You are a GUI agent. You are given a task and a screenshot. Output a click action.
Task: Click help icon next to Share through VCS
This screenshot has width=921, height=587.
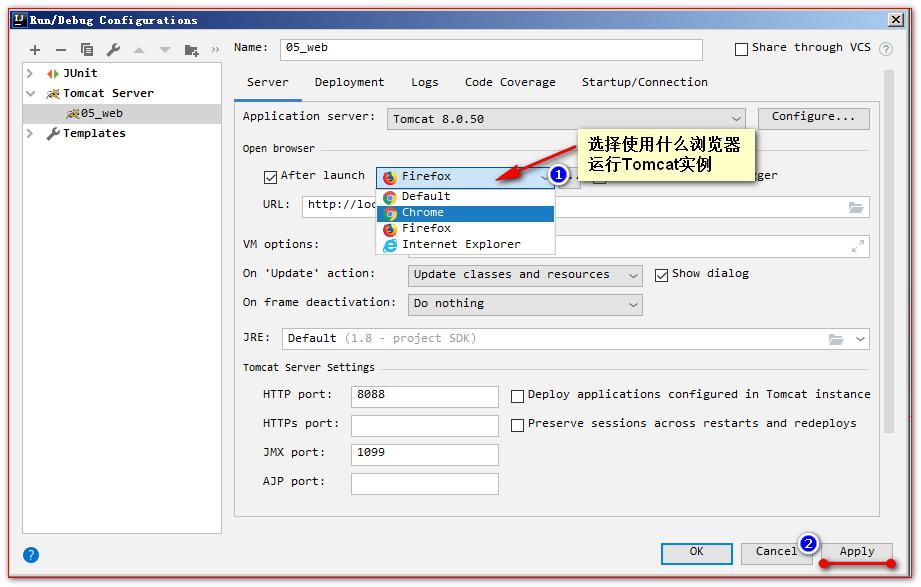coord(886,49)
